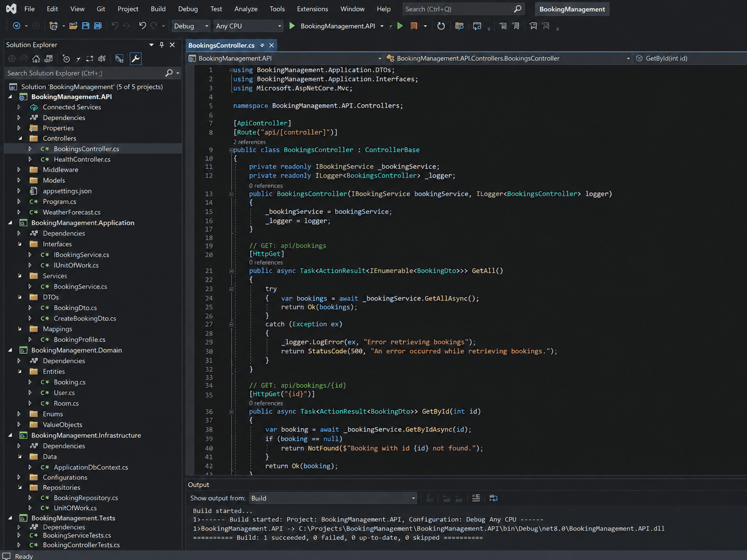The image size is (747, 560).
Task: Open the GetById(int id) member dropdown
Action: (691, 58)
